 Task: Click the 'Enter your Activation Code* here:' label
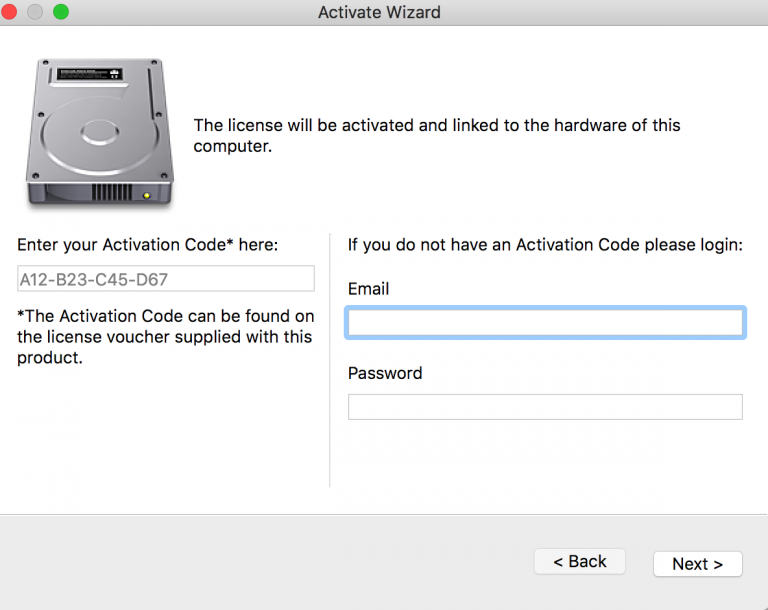tap(147, 244)
